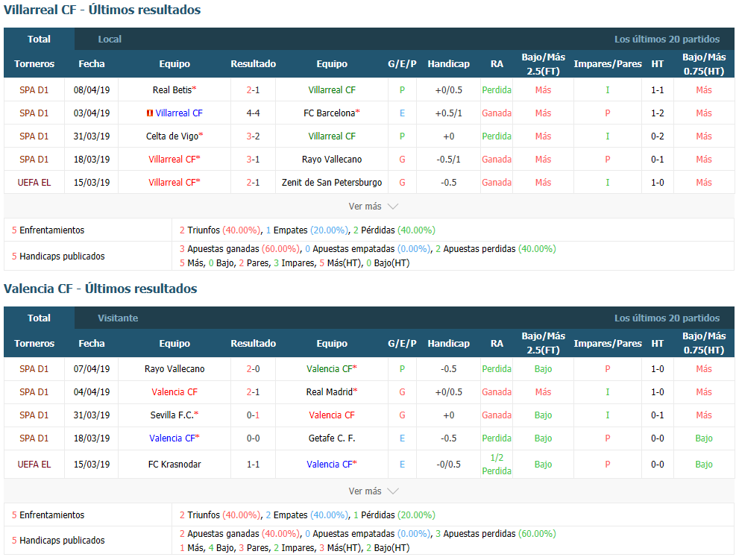Screen dimensions: 739x560
Task: Click the 2-0 result of Rayo Vallecano vs Valencia
Action: [x=253, y=369]
